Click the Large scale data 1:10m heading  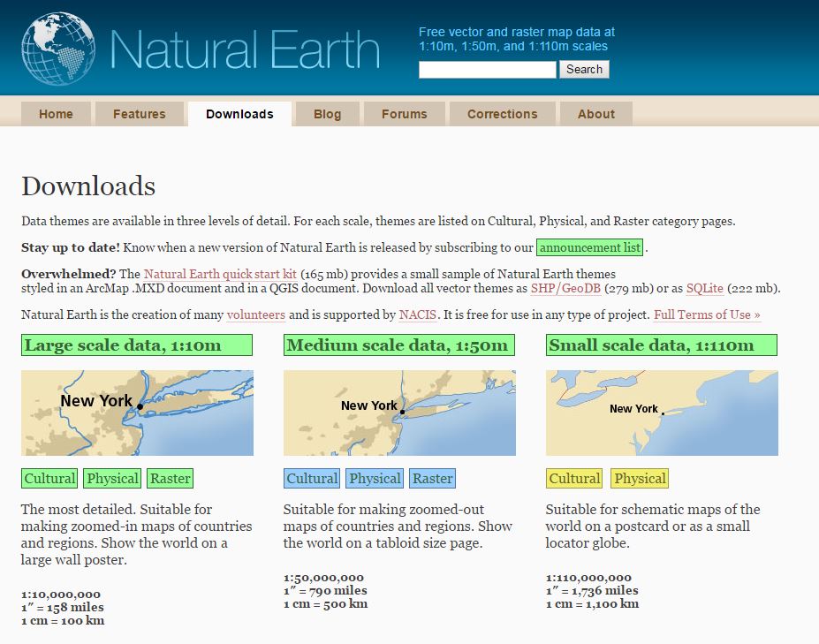[136, 345]
